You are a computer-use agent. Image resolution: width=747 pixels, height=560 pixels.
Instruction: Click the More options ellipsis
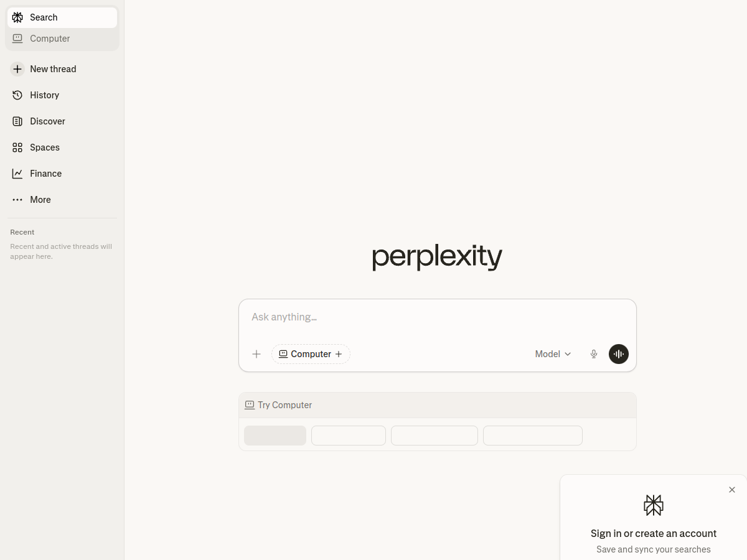click(40, 199)
